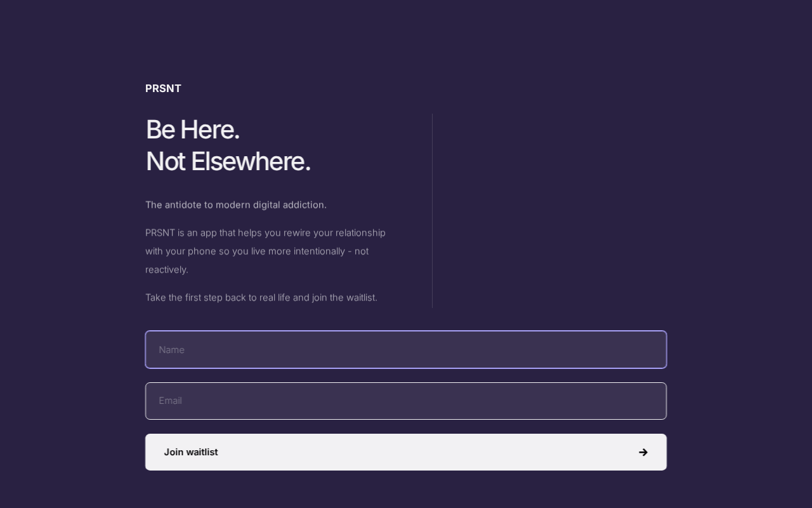Click the word "PRSNT" starting the description paragraph

click(x=160, y=232)
